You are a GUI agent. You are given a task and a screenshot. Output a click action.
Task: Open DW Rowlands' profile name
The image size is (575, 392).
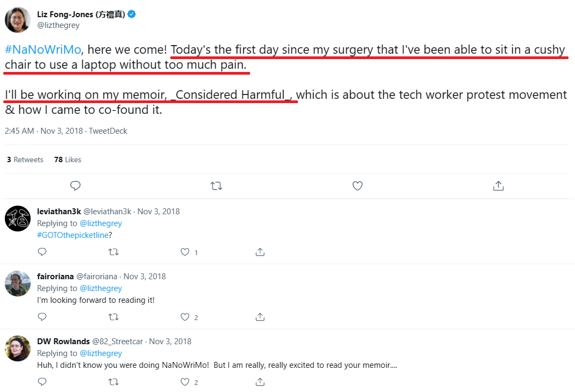point(63,342)
